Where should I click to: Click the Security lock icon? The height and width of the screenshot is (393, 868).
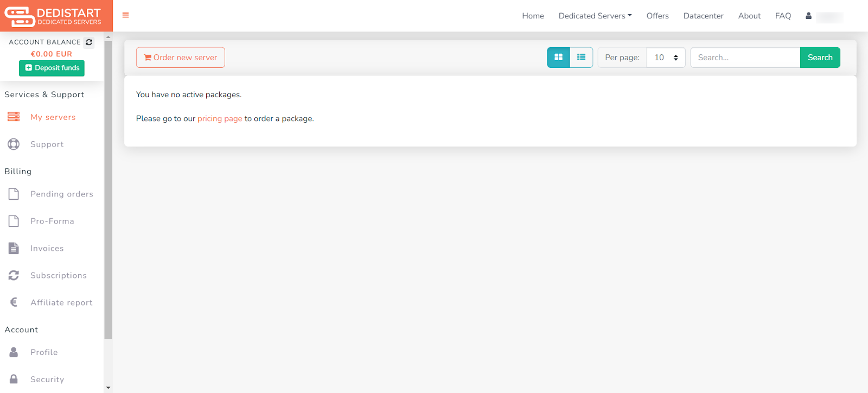[x=14, y=379]
